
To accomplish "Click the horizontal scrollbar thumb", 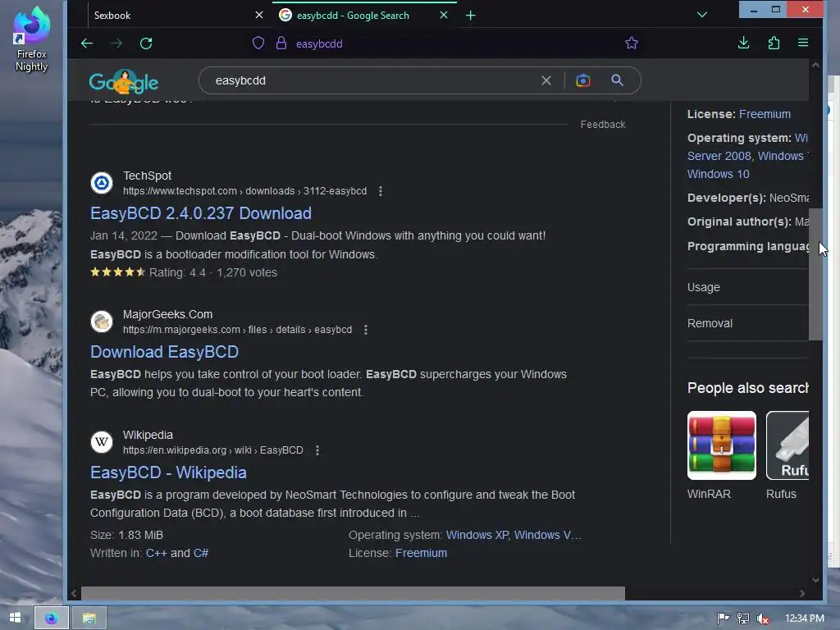I will point(353,593).
